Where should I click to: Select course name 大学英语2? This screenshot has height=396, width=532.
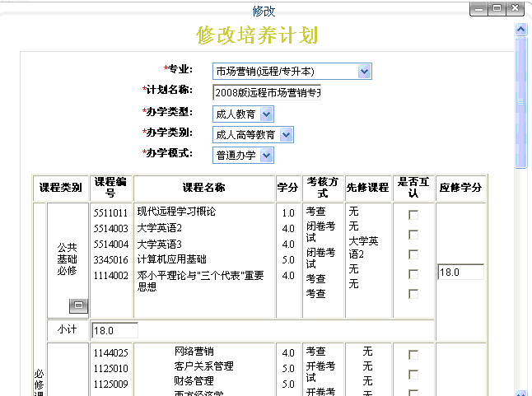(160, 227)
